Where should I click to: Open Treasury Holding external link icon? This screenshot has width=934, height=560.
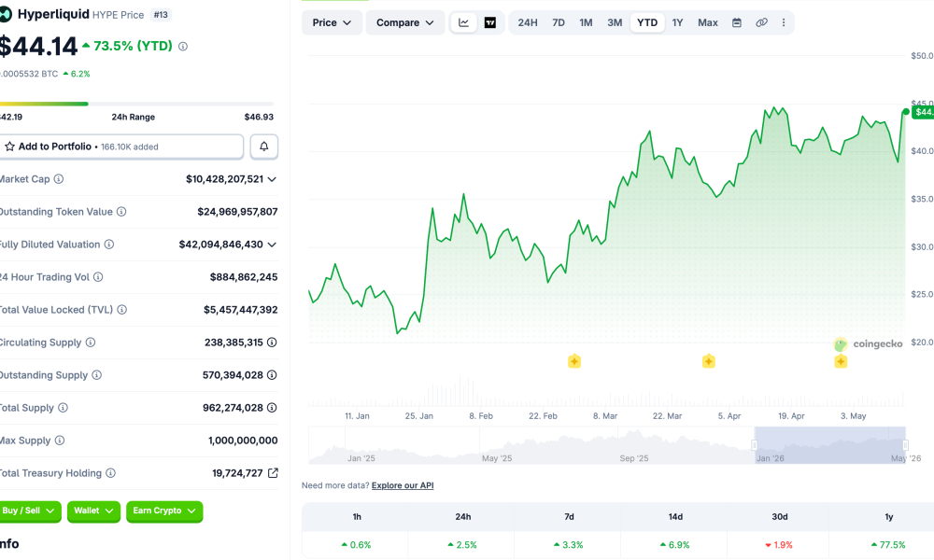[273, 473]
